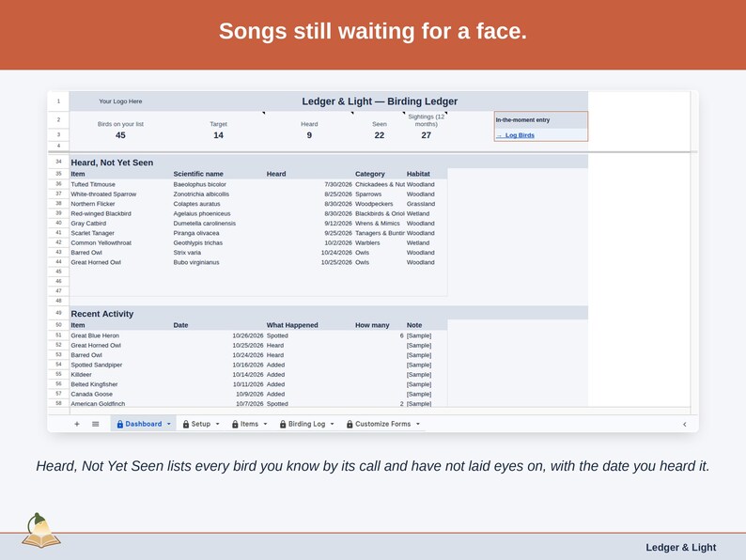
Task: Select the 'Scarlet Tanager' cell
Action: pos(121,233)
